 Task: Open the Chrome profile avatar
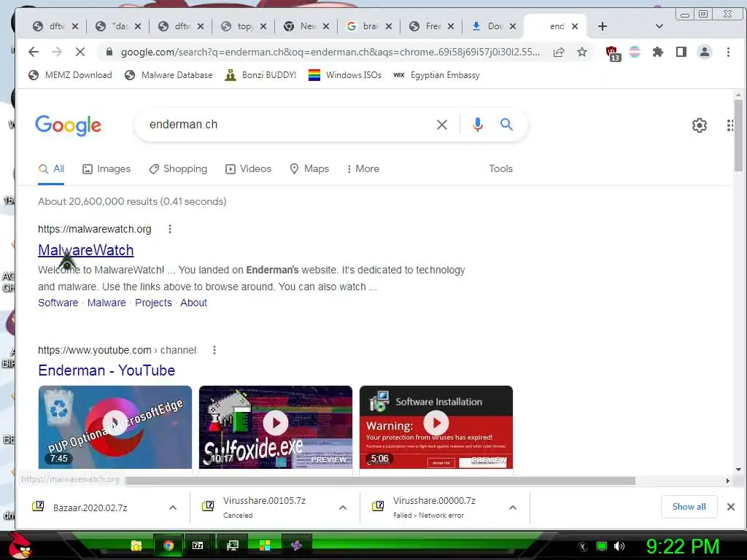(x=705, y=52)
